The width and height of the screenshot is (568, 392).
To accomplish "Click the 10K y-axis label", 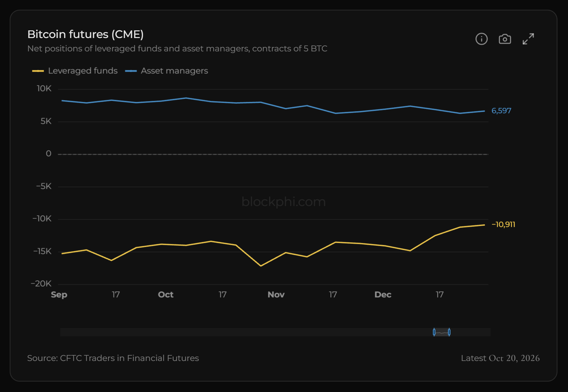I will (x=44, y=89).
